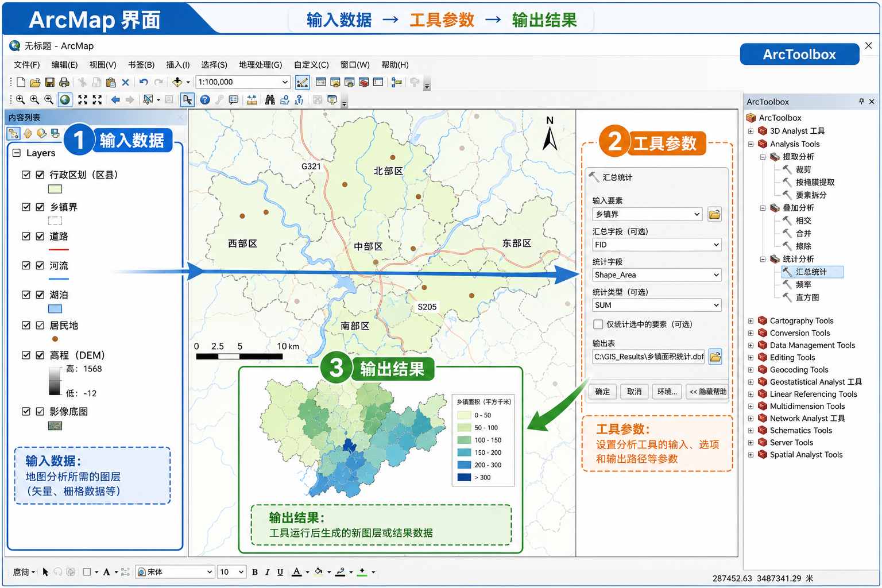Image resolution: width=882 pixels, height=588 pixels.
Task: Toggle the checkbox immediately beside 行政区划 (区县) label
Action: coord(40,175)
